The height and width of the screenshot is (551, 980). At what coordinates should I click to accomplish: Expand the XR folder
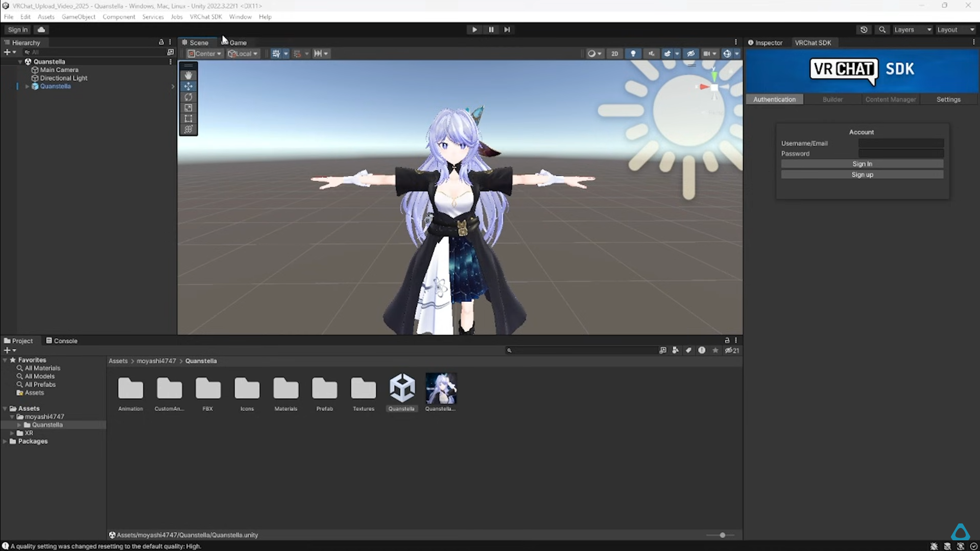point(12,433)
